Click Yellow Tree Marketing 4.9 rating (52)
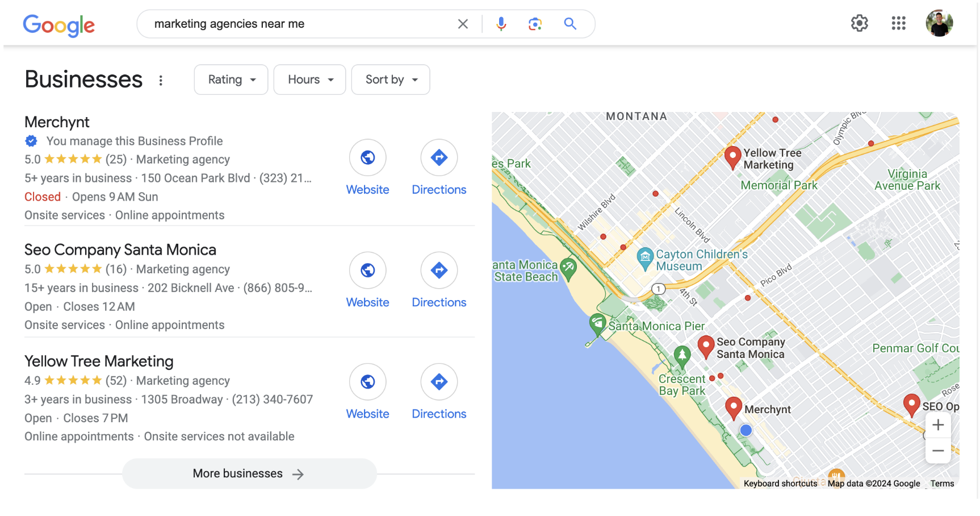The image size is (980, 516). tap(76, 381)
